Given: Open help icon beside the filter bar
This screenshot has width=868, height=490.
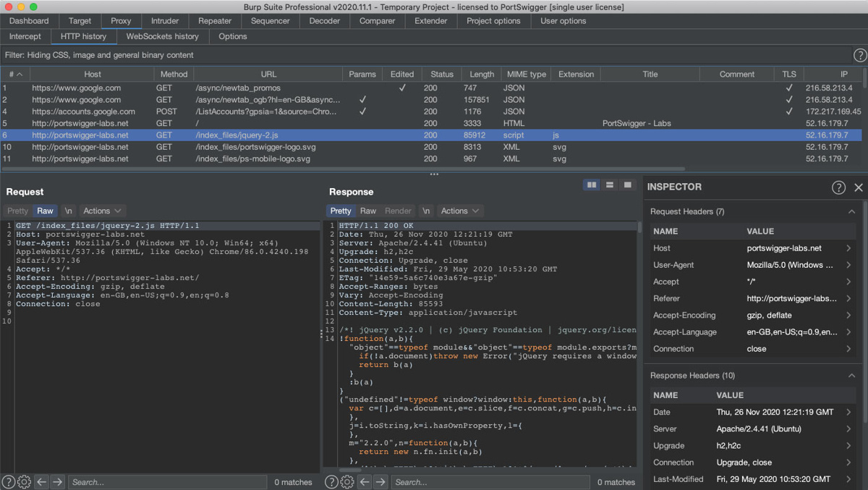Looking at the screenshot, I should pyautogui.click(x=859, y=55).
